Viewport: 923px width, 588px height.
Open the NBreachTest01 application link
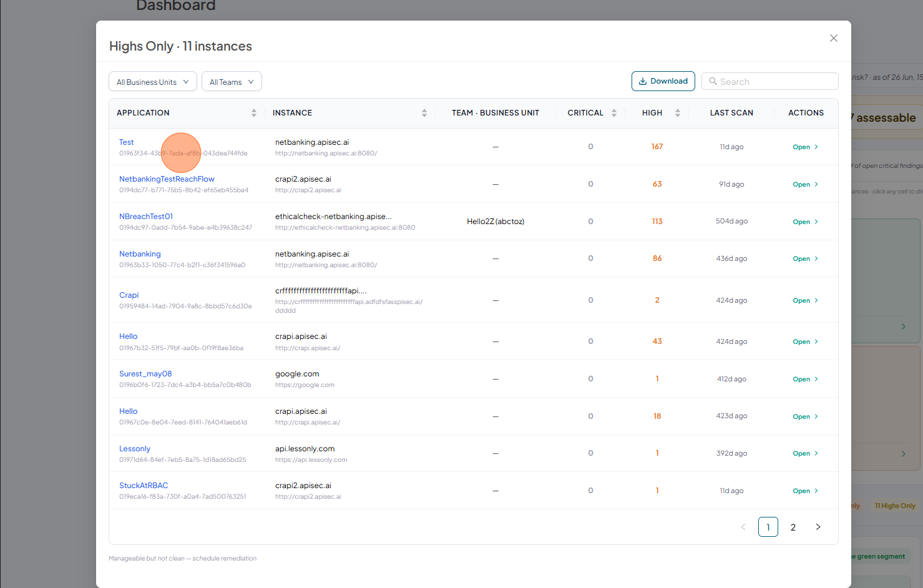tap(146, 217)
